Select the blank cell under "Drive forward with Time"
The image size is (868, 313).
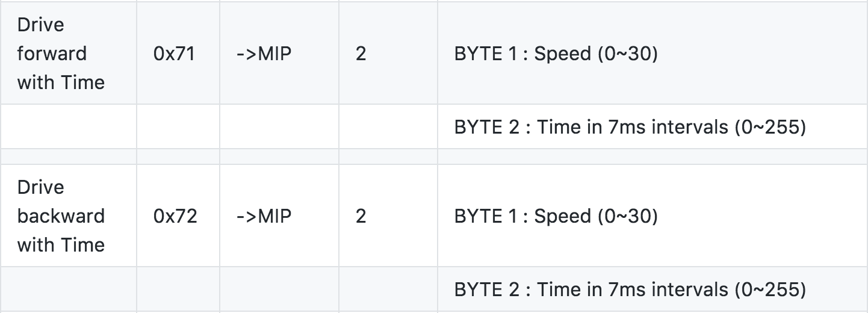[x=68, y=126]
